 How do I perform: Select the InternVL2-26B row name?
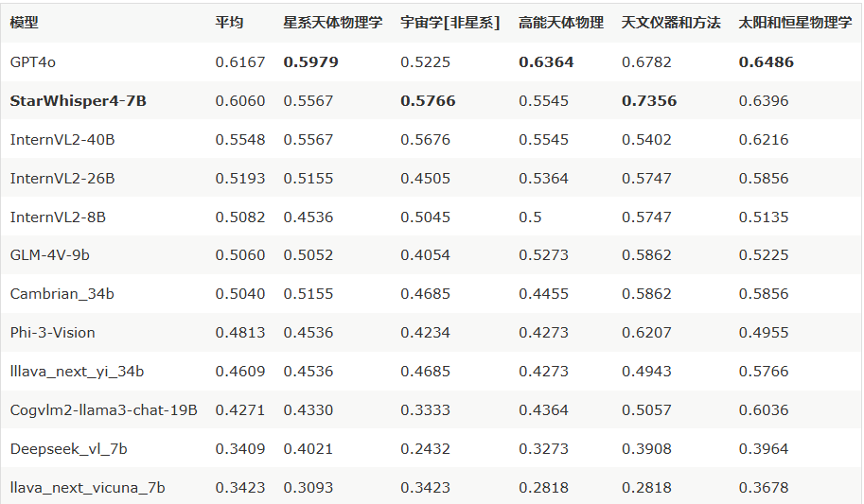pyautogui.click(x=62, y=178)
